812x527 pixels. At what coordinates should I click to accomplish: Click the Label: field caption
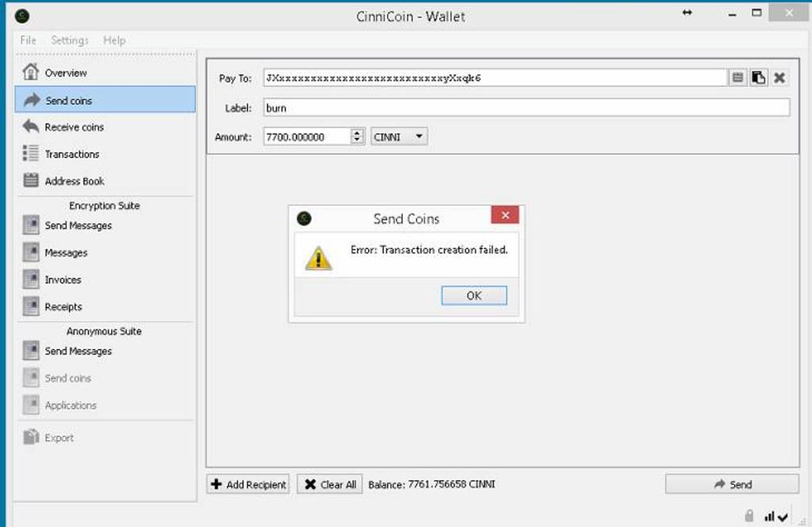pyautogui.click(x=238, y=109)
